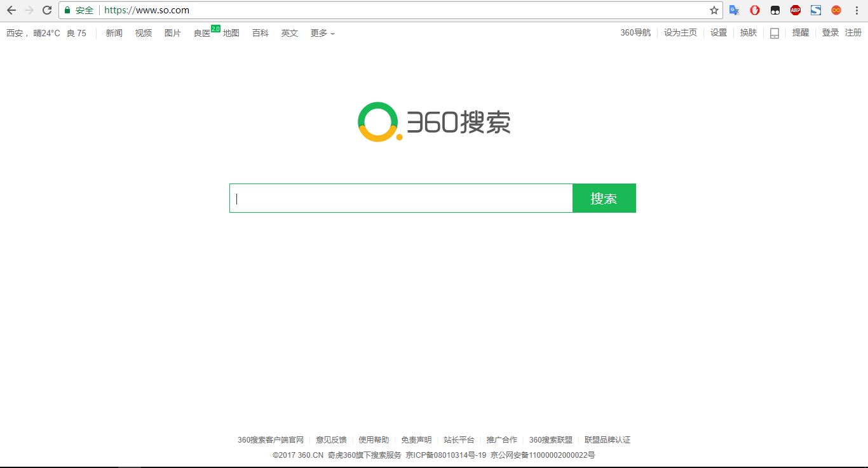Open 设置 settings
868x468 pixels.
pos(719,33)
